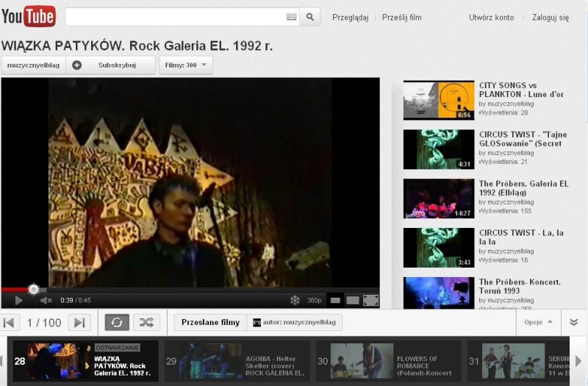588x386 pixels.
Task: Collapse playlist bar with double chevron
Action: pyautogui.click(x=574, y=322)
